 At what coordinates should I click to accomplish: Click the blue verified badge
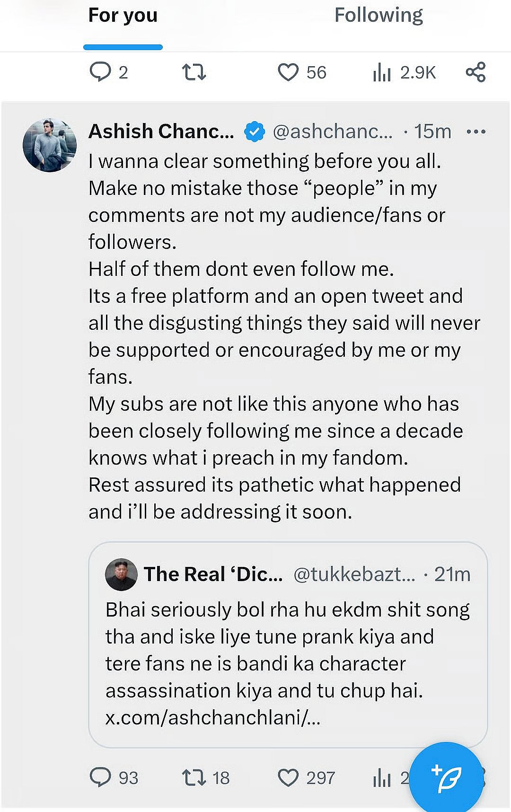254,132
